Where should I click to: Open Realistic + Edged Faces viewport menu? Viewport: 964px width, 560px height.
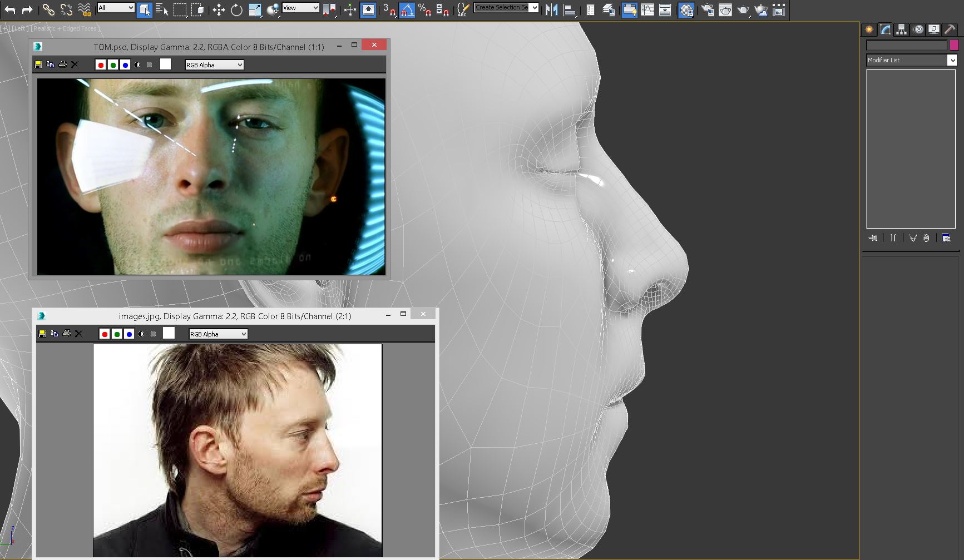click(65, 28)
